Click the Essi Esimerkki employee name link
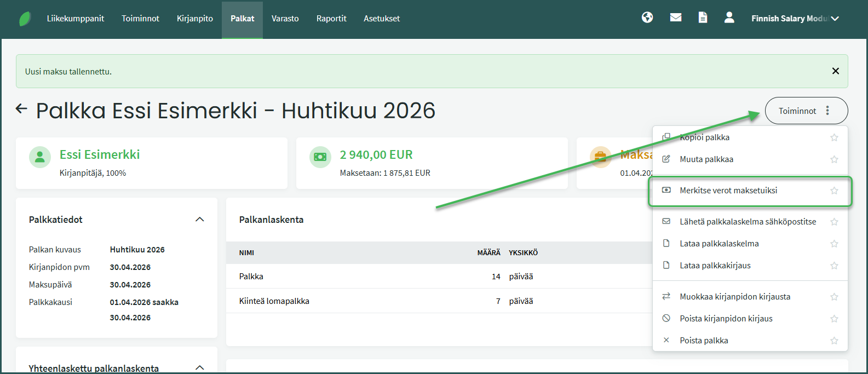The width and height of the screenshot is (868, 374). click(100, 155)
